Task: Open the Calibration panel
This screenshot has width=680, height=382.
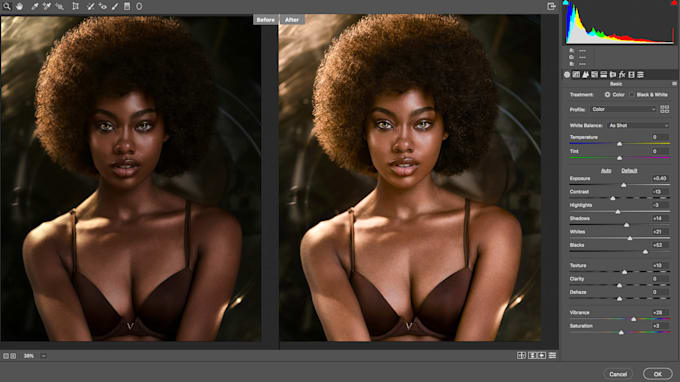Action: (631, 75)
